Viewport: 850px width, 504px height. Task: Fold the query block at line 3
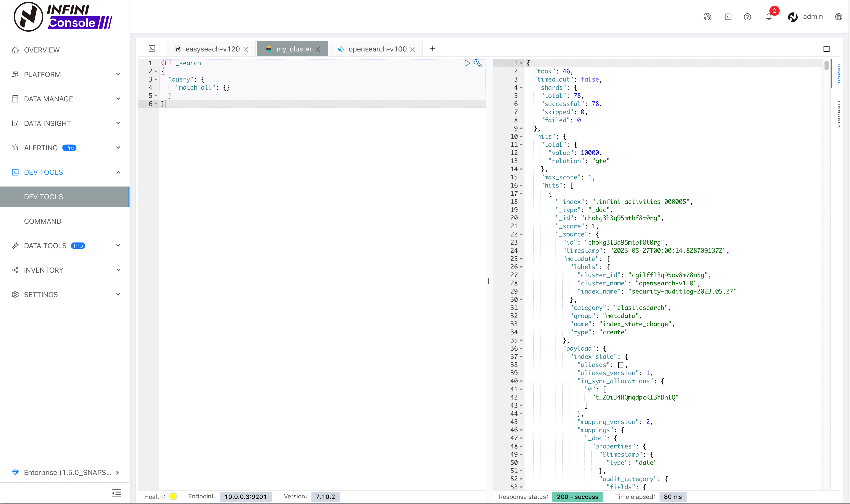[156, 79]
